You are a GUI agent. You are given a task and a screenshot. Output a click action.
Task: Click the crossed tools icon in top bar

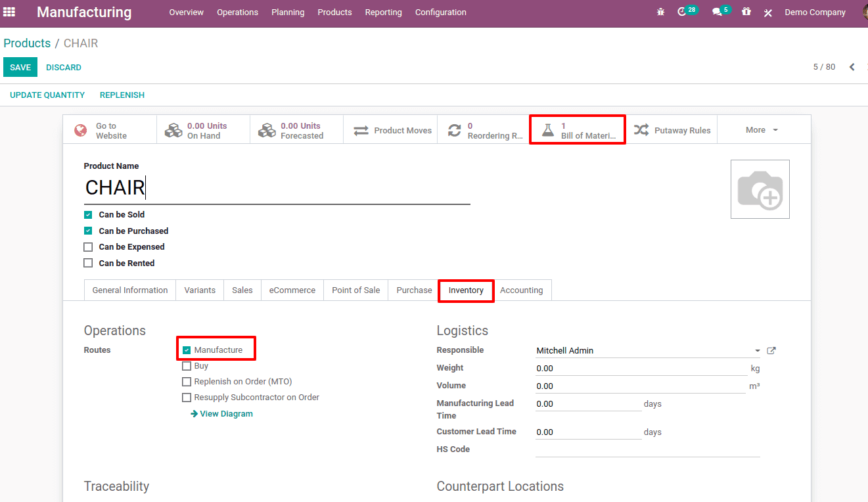(767, 12)
